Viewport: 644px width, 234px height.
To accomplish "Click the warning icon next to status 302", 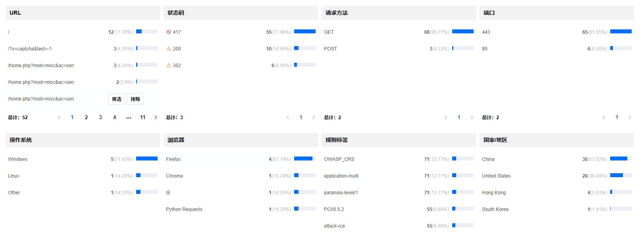I will pyautogui.click(x=169, y=66).
